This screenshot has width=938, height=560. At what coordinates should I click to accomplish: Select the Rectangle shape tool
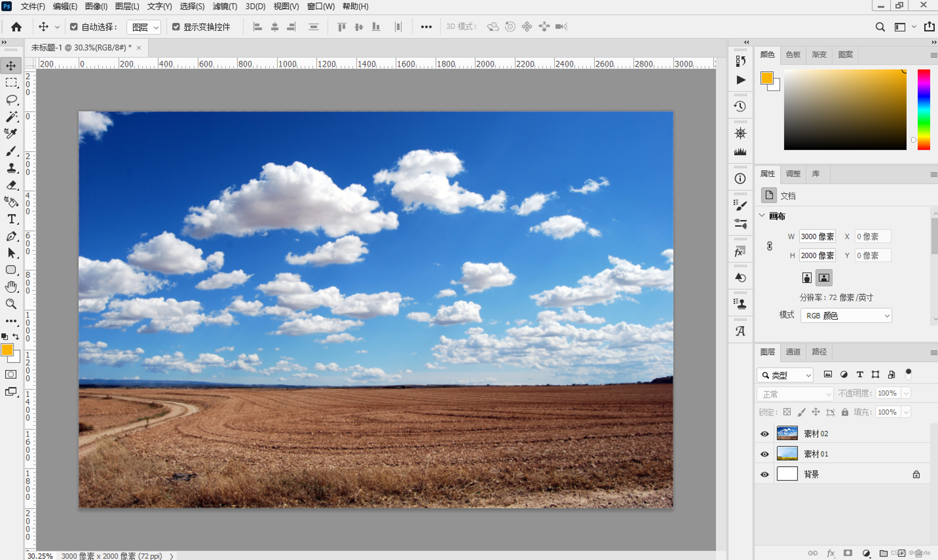[x=11, y=270]
